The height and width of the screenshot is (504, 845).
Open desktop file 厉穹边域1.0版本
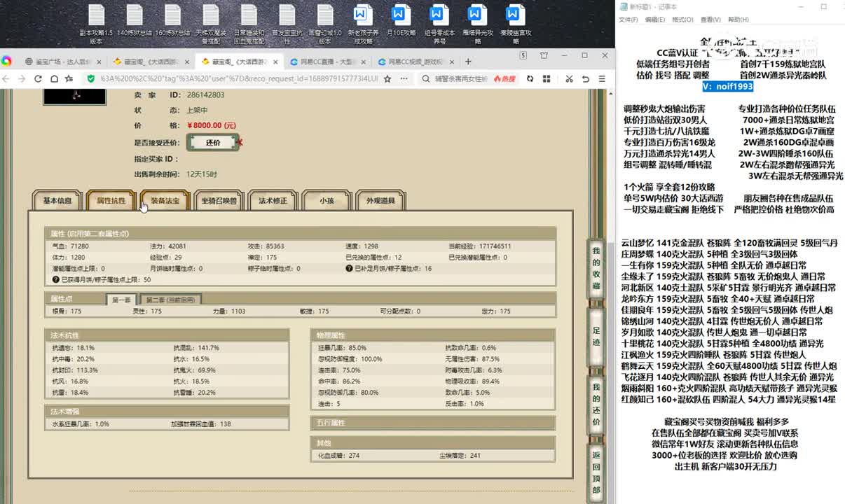coord(324,24)
